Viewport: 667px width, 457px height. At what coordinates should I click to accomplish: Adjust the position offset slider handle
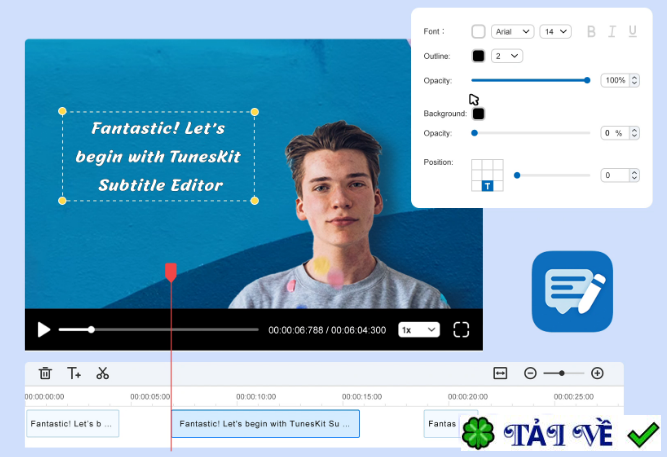(x=517, y=175)
